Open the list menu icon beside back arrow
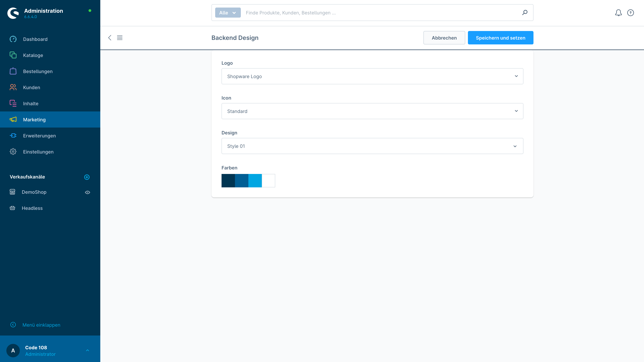This screenshot has width=644, height=362. [x=120, y=38]
